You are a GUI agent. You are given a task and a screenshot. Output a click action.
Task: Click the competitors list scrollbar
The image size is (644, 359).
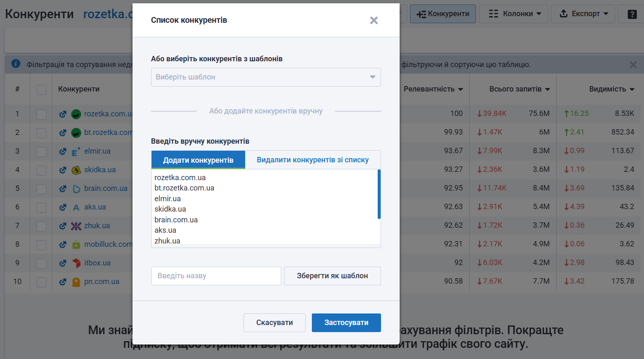click(x=379, y=194)
